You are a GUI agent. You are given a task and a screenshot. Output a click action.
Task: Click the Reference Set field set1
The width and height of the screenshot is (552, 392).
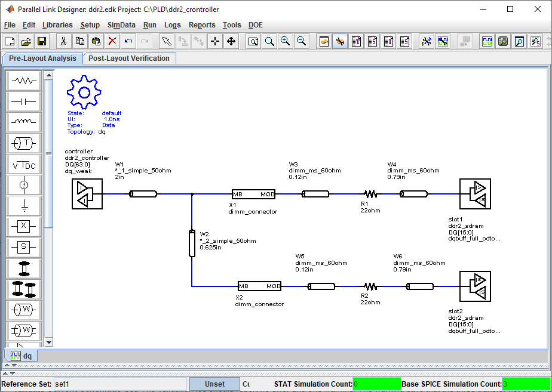point(119,384)
